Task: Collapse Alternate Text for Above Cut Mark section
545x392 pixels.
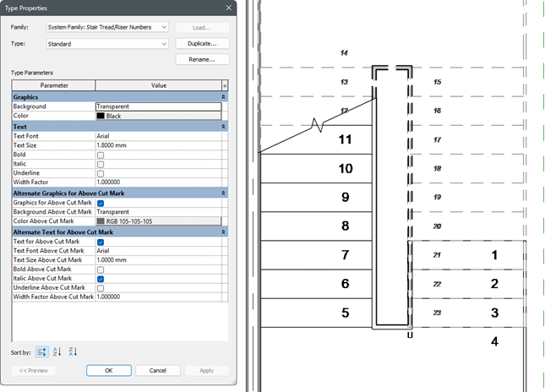Action: click(x=223, y=231)
